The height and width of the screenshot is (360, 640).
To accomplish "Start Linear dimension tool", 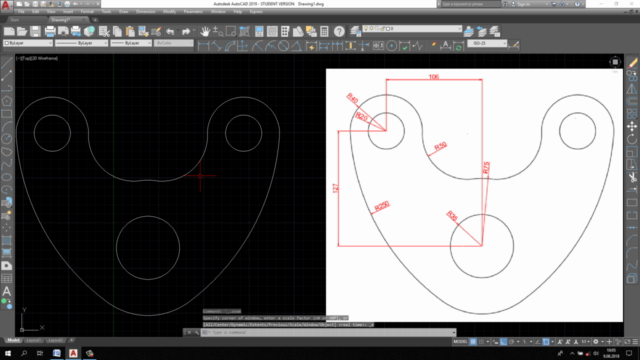I will coord(203,46).
